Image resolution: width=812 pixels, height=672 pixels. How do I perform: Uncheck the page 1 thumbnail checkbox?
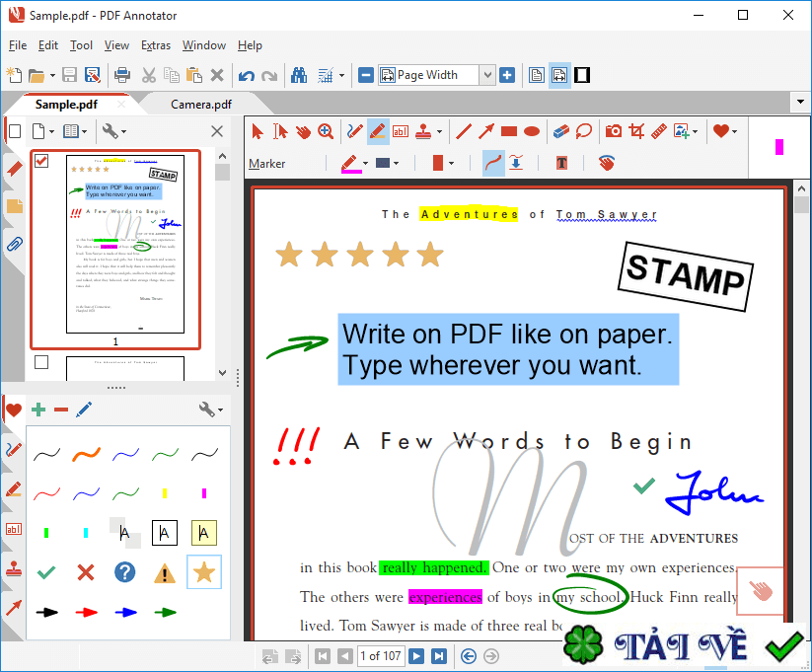coord(41,161)
